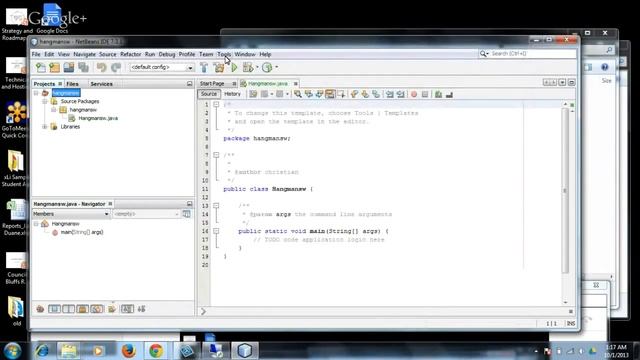Close the Hangmansw.java editor tab
This screenshot has width=640, height=360.
click(x=296, y=84)
